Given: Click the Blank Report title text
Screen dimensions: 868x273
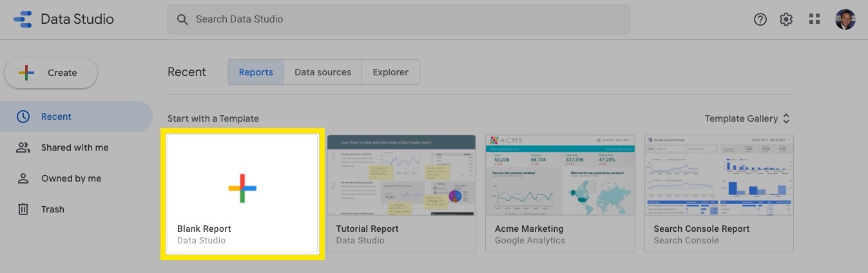Looking at the screenshot, I should pyautogui.click(x=204, y=229).
